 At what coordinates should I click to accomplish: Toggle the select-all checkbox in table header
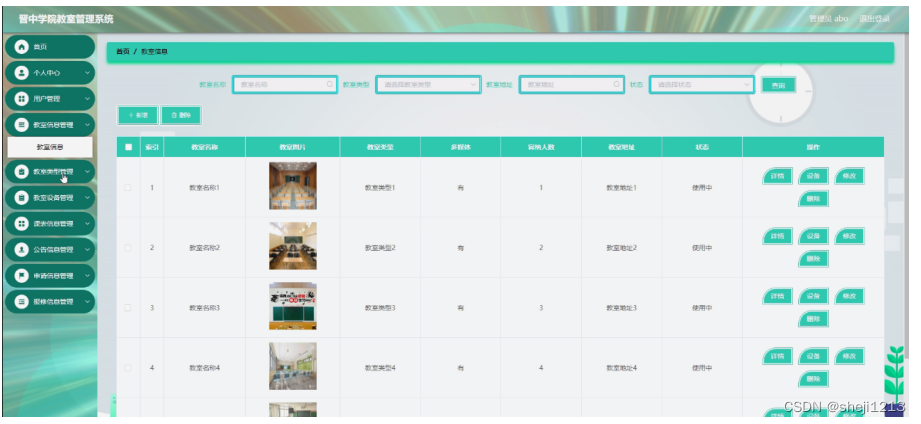coord(129,147)
